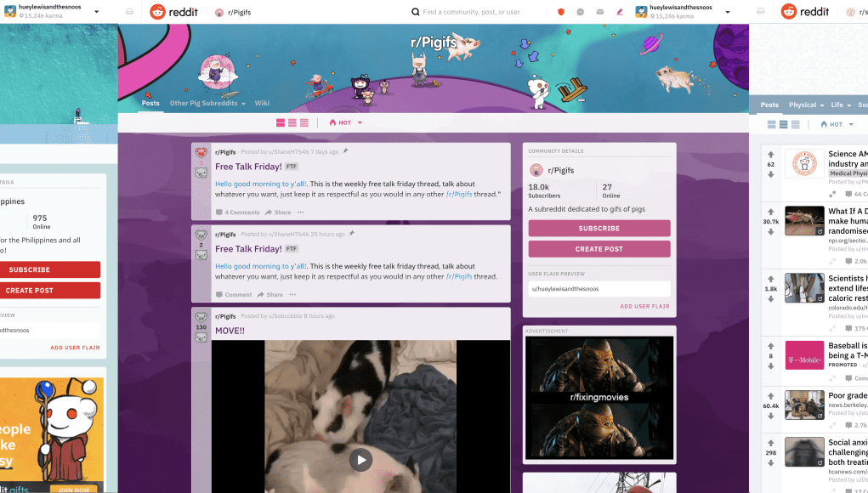Click ADD USER FLAIR in the Pigifs sidebar
Screen dimensions: 868x493
click(645, 306)
